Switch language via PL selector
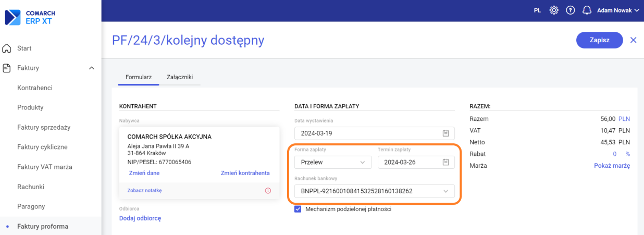Image resolution: width=644 pixels, height=235 pixels. click(x=537, y=10)
